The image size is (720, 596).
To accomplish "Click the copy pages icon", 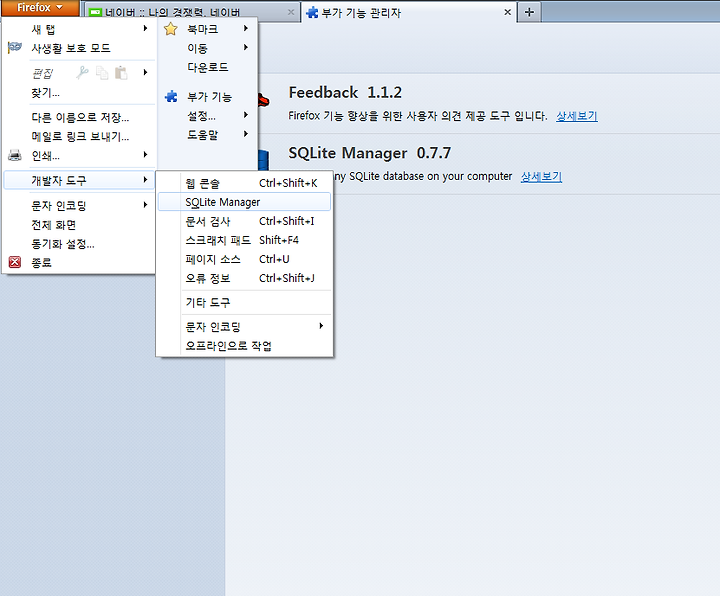I will coord(102,73).
